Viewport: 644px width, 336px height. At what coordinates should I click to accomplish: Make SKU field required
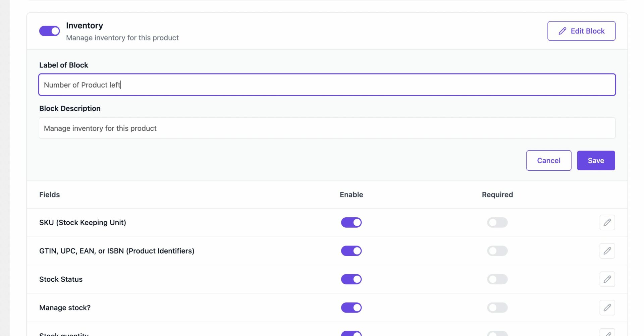click(497, 222)
